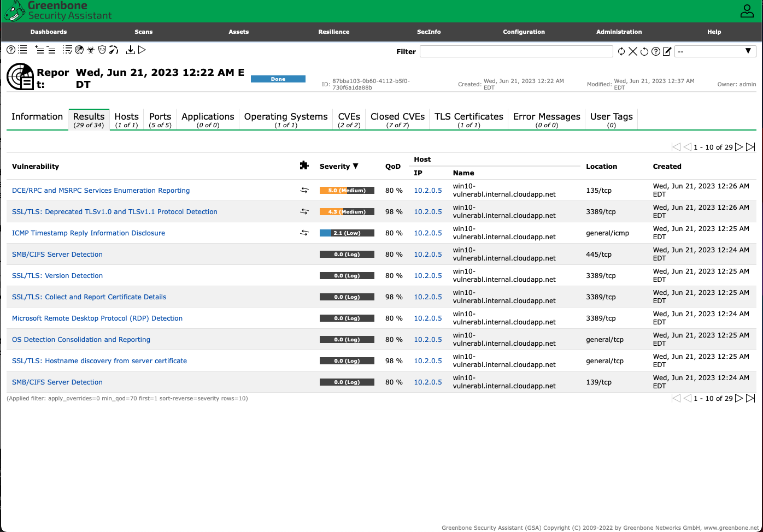Image resolution: width=763 pixels, height=532 pixels.
Task: Open host IP link in SSL/TLS Version Detection row
Action: (x=428, y=276)
